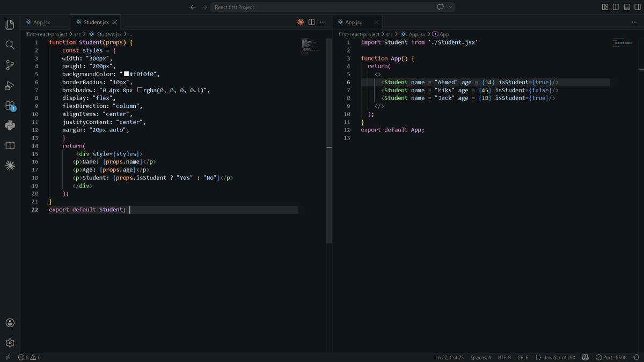The width and height of the screenshot is (644, 362).
Task: Close the App.jsx tab in right group
Action: click(376, 22)
